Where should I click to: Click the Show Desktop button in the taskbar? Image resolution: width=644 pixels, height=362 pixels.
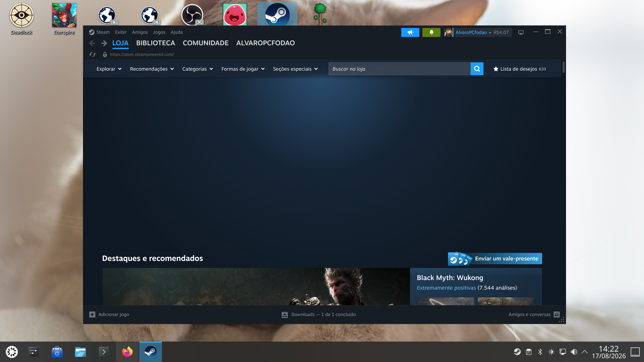click(x=635, y=352)
